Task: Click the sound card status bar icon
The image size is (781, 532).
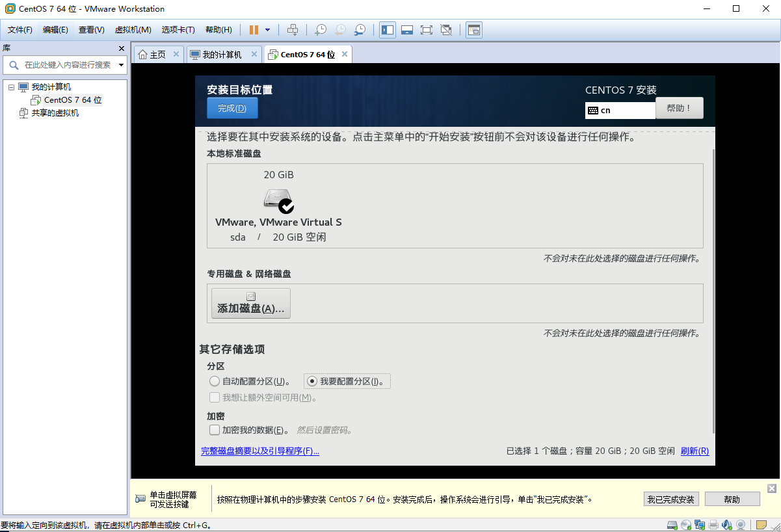Action: (726, 524)
